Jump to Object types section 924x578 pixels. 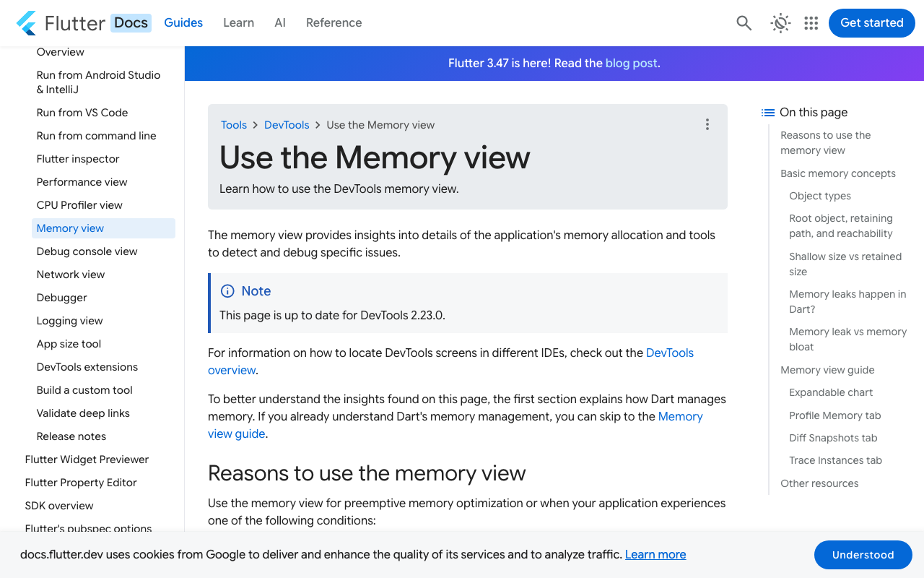click(820, 196)
